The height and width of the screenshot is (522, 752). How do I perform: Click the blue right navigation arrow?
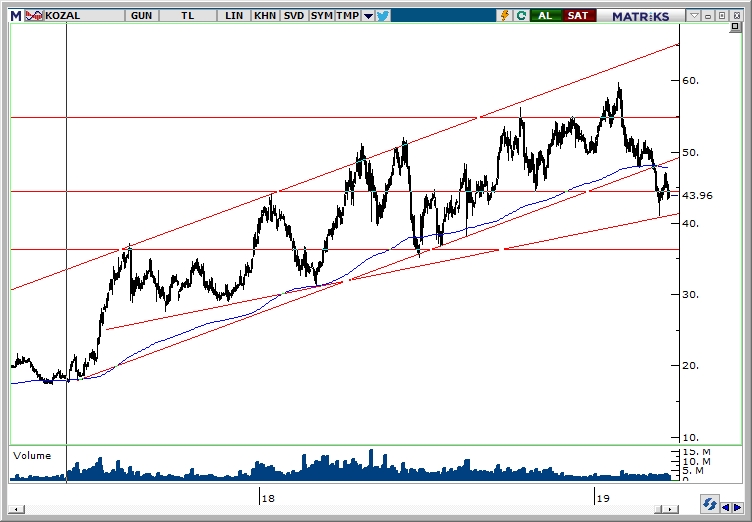[x=737, y=507]
